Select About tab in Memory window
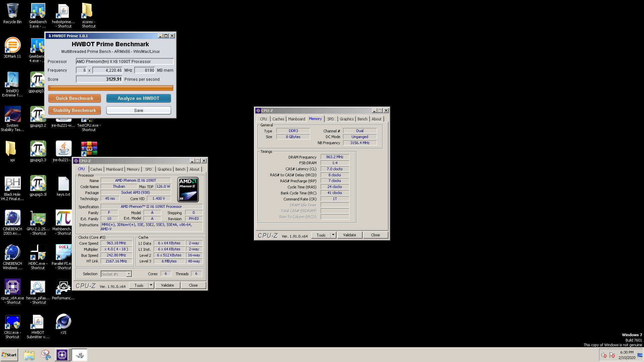 (376, 119)
